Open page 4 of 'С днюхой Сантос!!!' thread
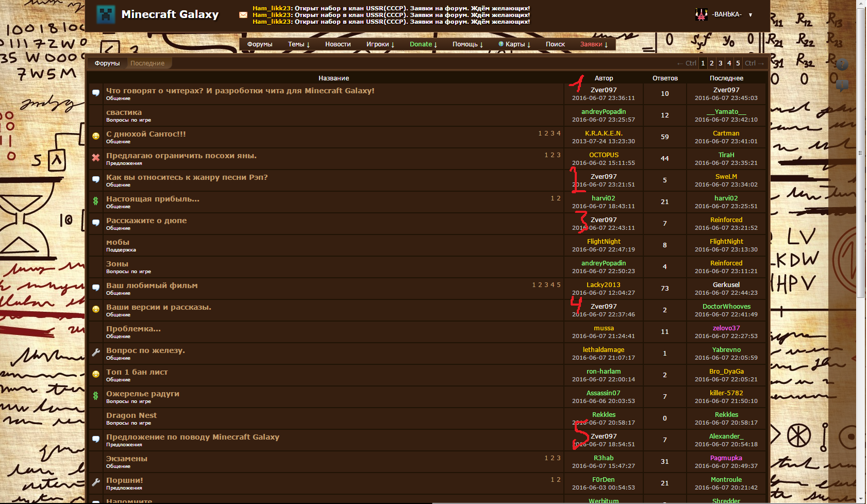867x504 pixels. 559,133
